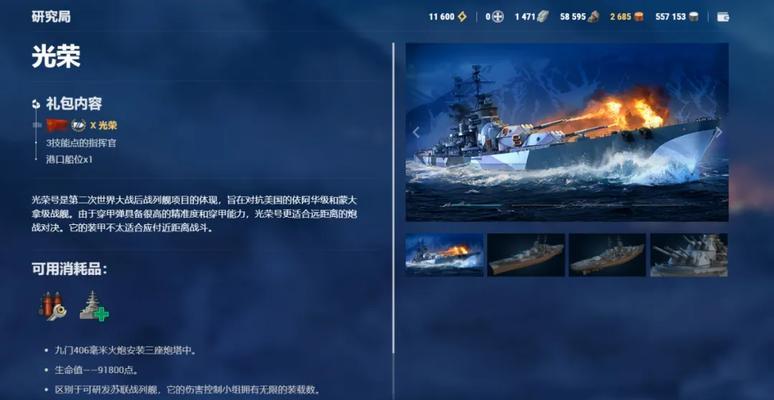Select the third ship model thumbnail
774x400 pixels.
pyautogui.click(x=607, y=255)
